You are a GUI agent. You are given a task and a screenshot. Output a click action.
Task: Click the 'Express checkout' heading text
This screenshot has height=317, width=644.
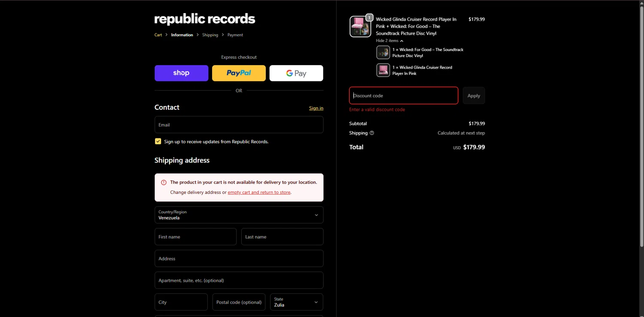point(239,57)
